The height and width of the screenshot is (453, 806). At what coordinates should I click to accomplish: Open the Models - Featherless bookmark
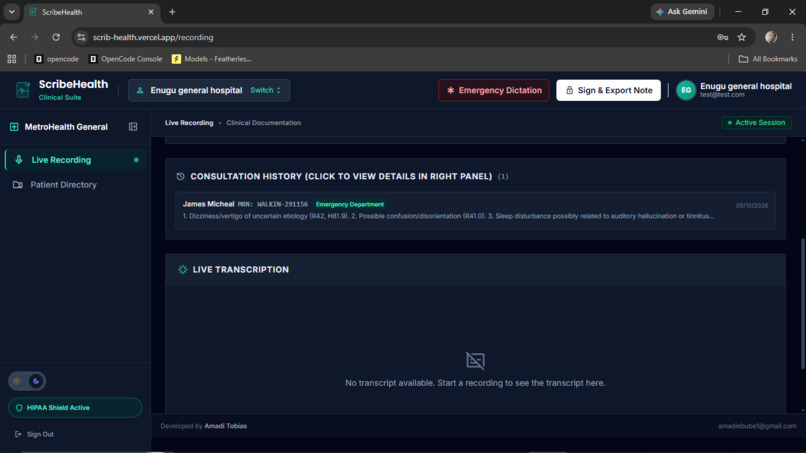212,59
